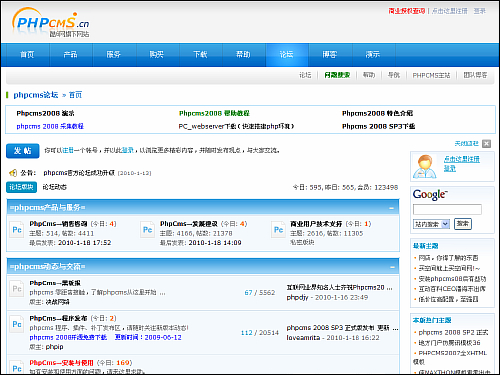Open 帮助 in the blue navigation bar

[x=243, y=54]
